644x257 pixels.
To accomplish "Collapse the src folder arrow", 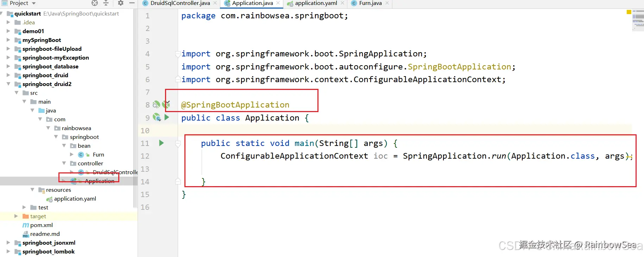I will click(17, 93).
